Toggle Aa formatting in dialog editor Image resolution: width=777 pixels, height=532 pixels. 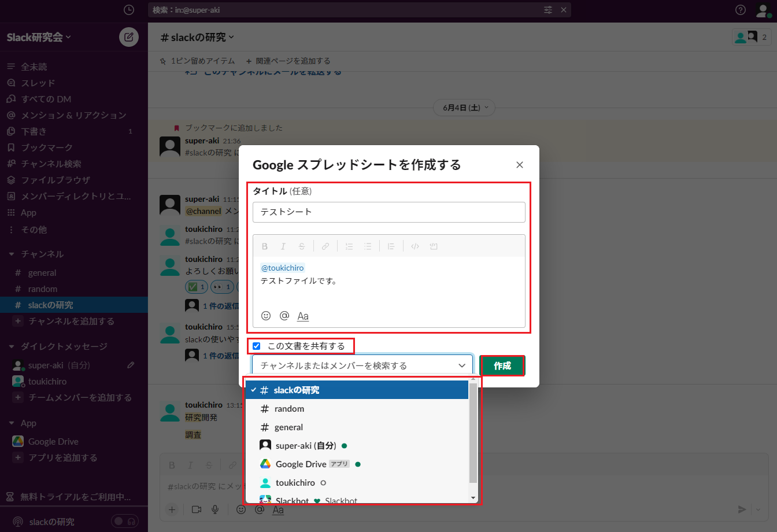point(302,316)
